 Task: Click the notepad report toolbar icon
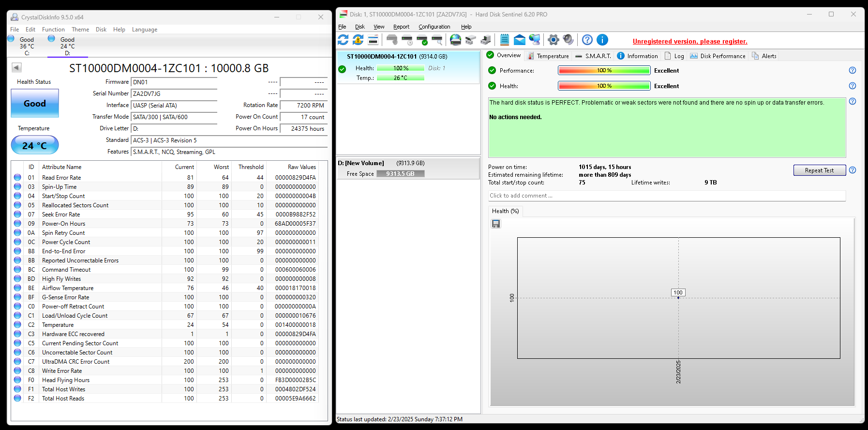point(504,40)
